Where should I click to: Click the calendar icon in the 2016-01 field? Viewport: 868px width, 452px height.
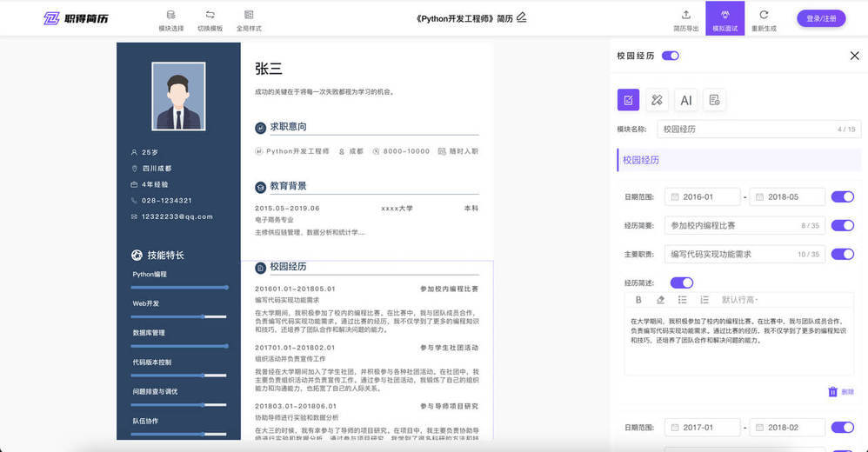[x=675, y=197]
